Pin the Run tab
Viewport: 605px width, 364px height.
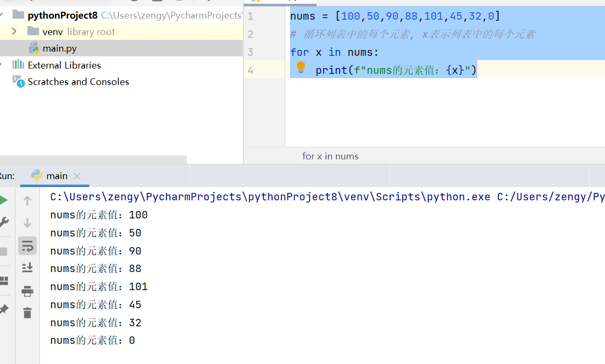(x=4, y=309)
